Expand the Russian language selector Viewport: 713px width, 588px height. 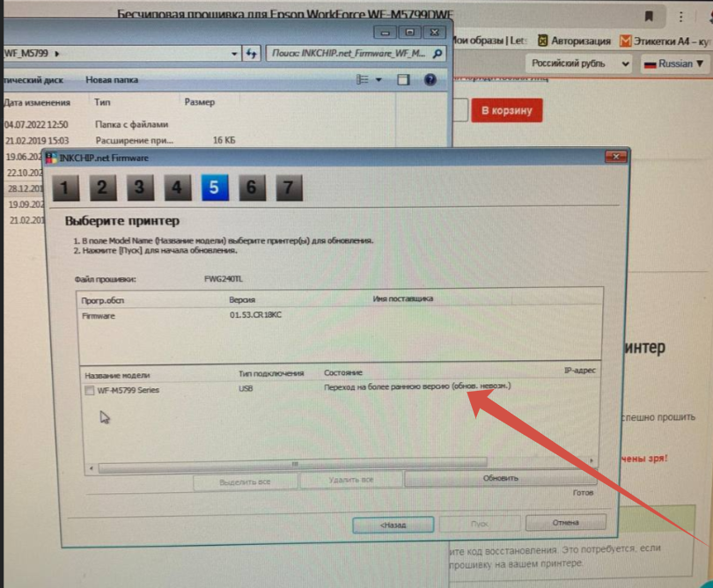(x=674, y=64)
